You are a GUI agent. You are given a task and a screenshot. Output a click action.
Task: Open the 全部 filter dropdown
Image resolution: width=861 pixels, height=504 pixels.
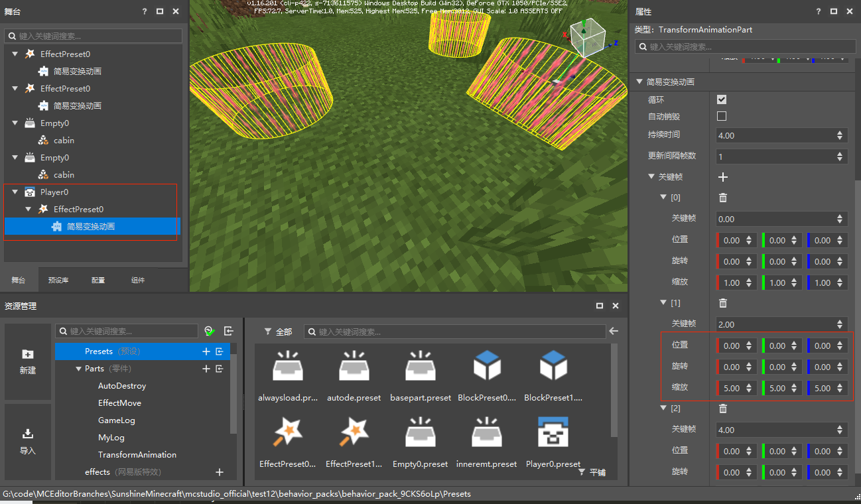pos(277,332)
